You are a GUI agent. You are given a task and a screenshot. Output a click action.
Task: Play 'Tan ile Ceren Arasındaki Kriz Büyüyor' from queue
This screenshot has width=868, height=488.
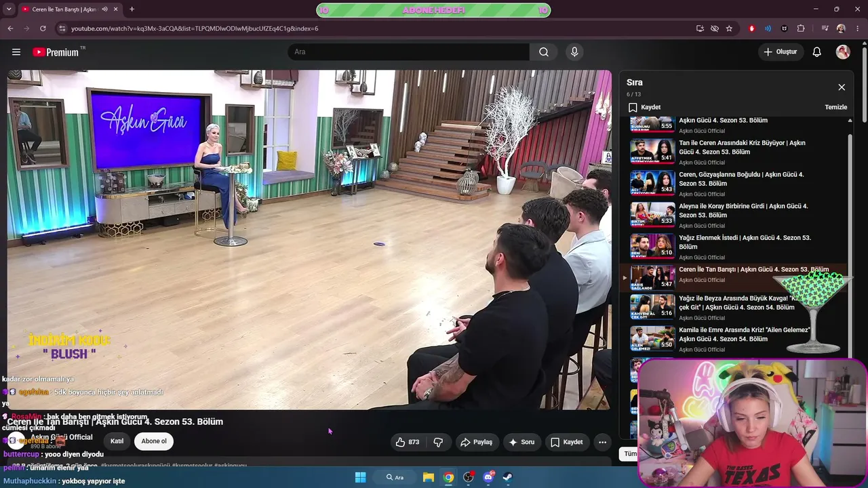tap(653, 152)
